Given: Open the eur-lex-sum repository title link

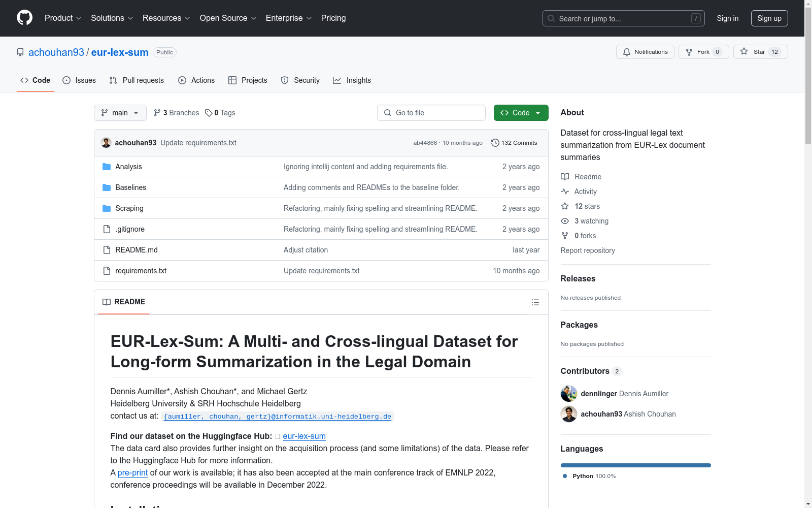Looking at the screenshot, I should point(120,52).
